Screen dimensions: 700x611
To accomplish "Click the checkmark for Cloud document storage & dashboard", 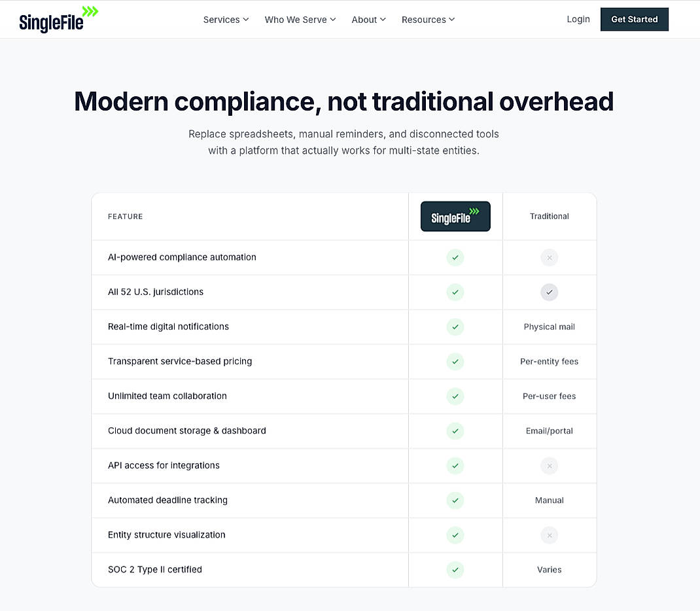I will [455, 431].
